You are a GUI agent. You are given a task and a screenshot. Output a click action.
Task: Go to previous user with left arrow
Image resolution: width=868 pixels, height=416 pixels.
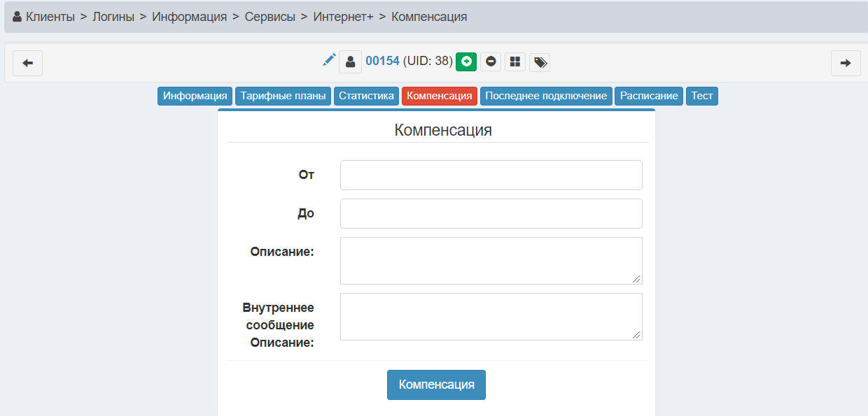(x=28, y=63)
